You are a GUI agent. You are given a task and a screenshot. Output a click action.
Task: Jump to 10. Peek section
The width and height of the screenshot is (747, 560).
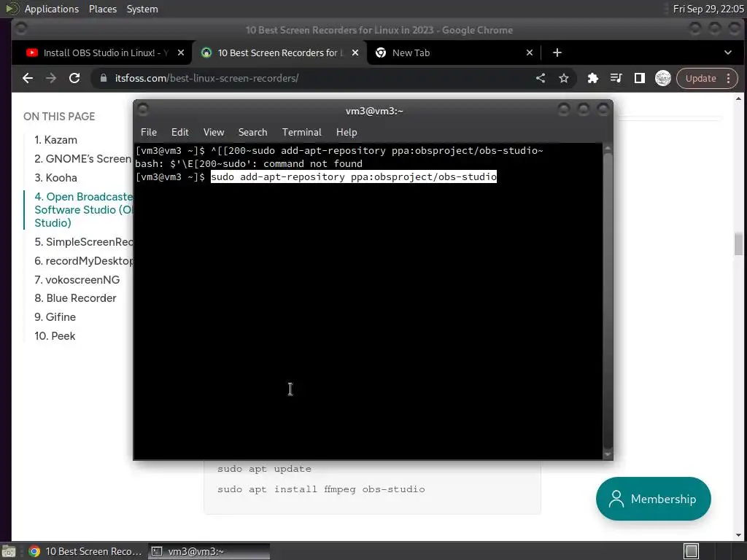(x=55, y=336)
